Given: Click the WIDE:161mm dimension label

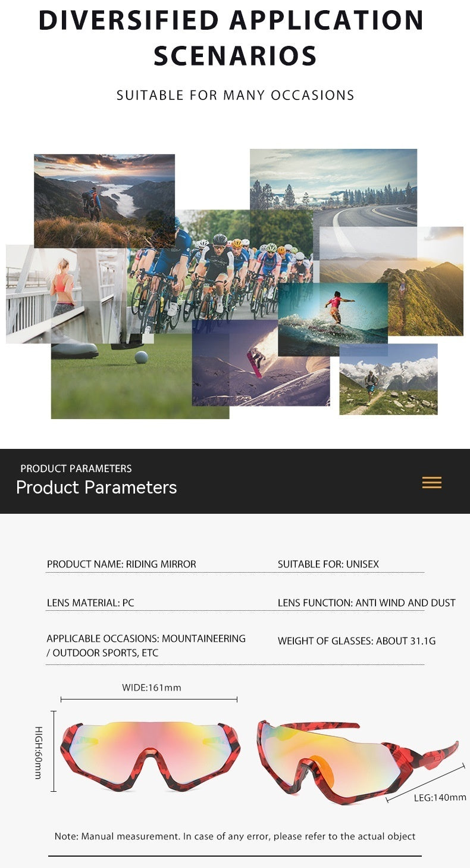Looking at the screenshot, I should click(x=151, y=688).
